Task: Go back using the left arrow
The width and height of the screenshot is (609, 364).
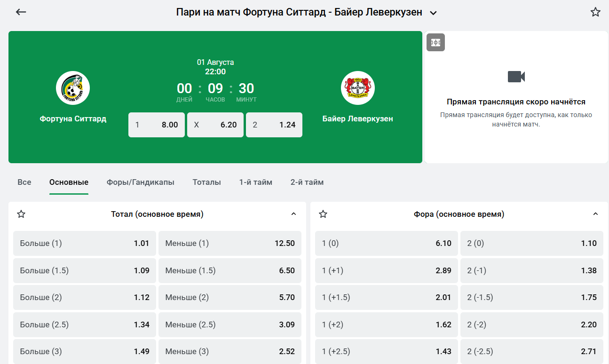Action: pyautogui.click(x=21, y=12)
